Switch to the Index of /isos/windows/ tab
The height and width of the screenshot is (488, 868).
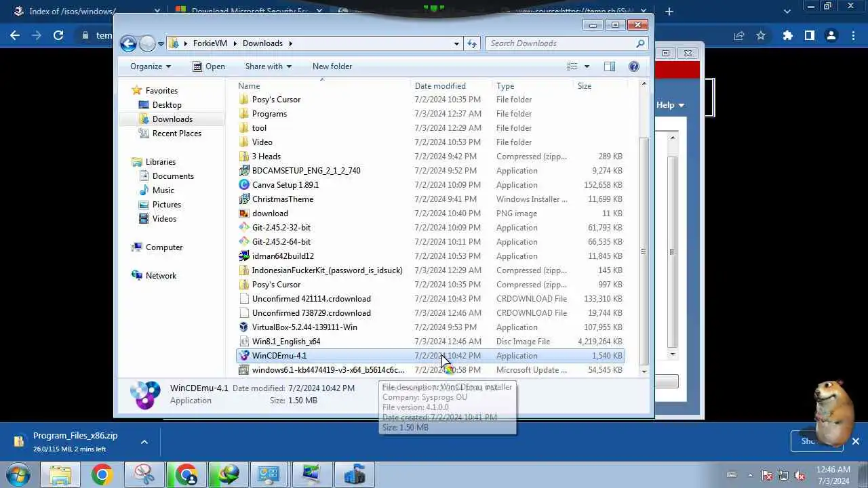[73, 12]
